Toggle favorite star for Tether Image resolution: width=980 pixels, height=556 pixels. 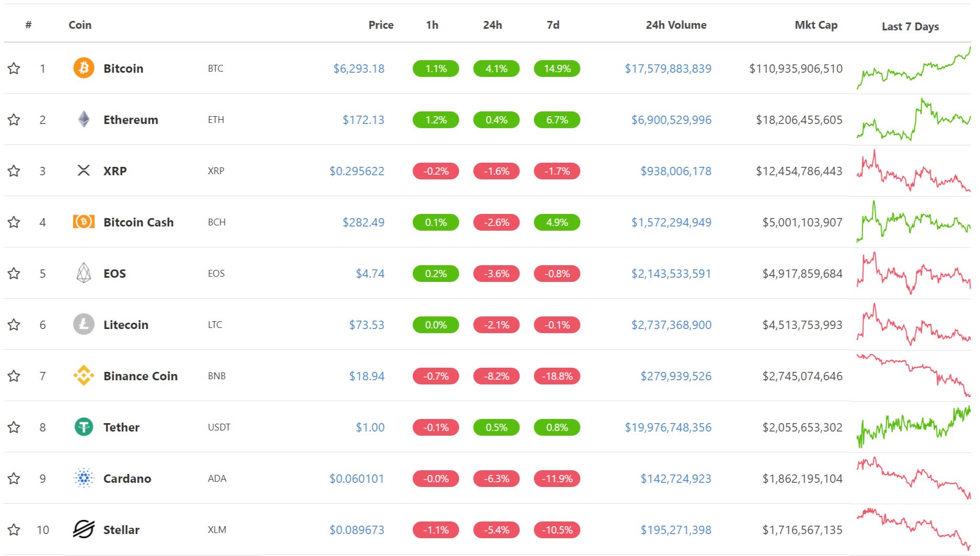pos(14,427)
